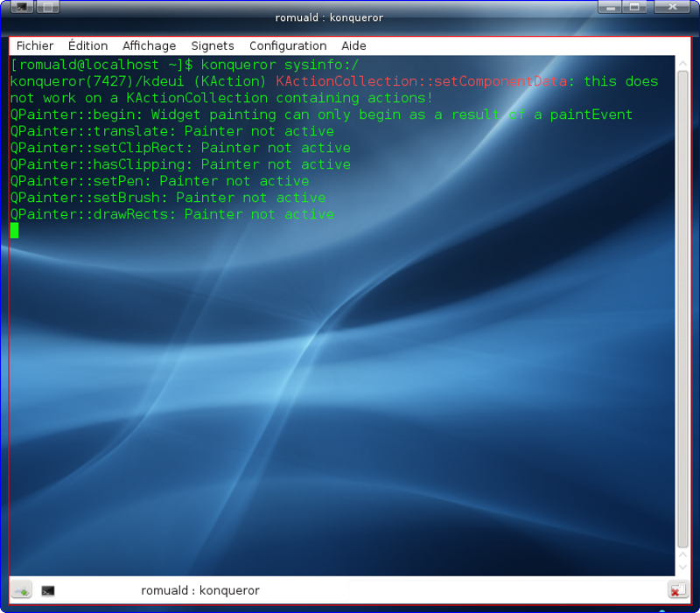Click the new tab button

21,590
